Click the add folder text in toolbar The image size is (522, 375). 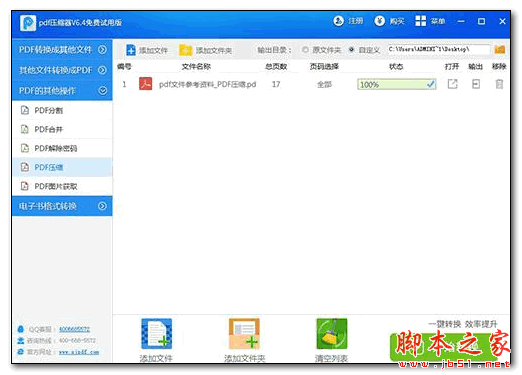pyautogui.click(x=214, y=50)
